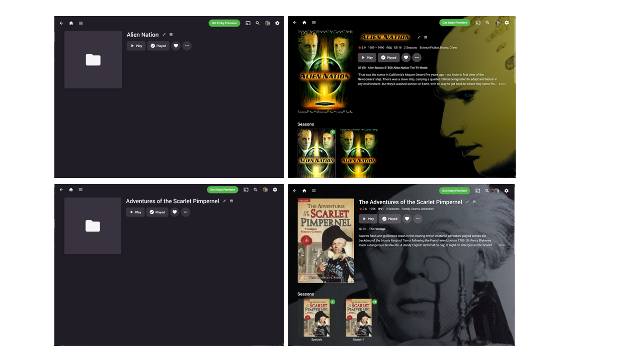Favorite the Alien Nation series with the heart
The image size is (644, 362).
click(x=406, y=58)
